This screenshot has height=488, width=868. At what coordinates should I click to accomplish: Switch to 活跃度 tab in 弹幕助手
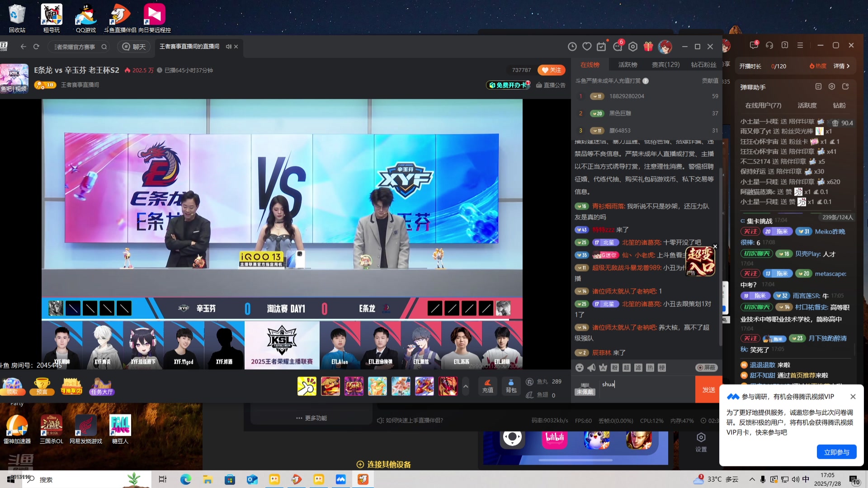click(x=807, y=105)
